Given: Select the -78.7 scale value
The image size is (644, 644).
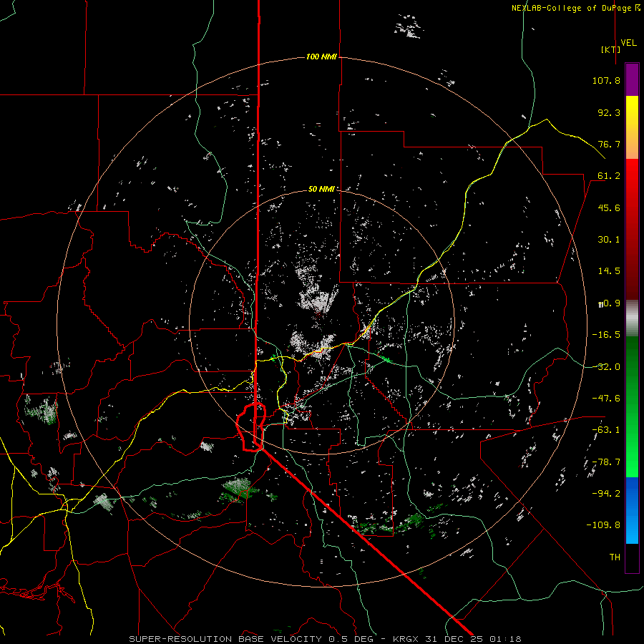Looking at the screenshot, I should coord(606,462).
